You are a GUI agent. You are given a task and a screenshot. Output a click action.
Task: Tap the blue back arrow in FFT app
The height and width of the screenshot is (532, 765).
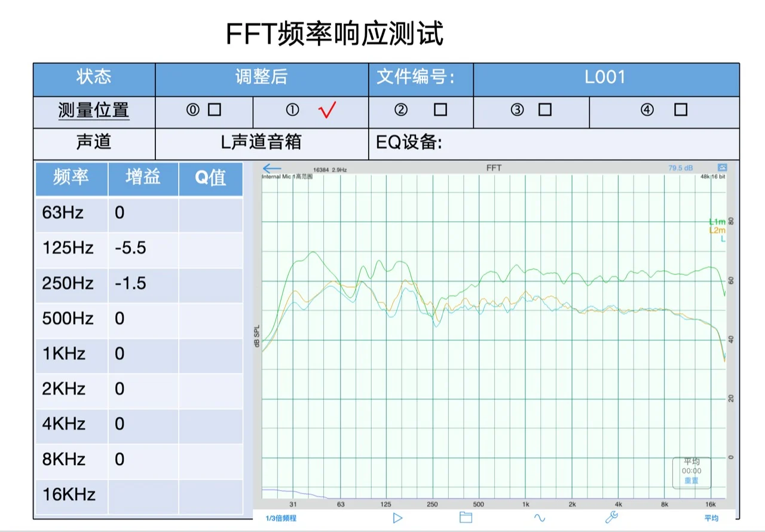272,169
